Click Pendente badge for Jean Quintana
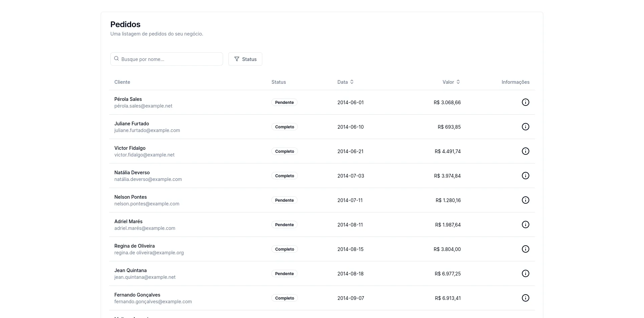The image size is (644, 318). tap(284, 274)
